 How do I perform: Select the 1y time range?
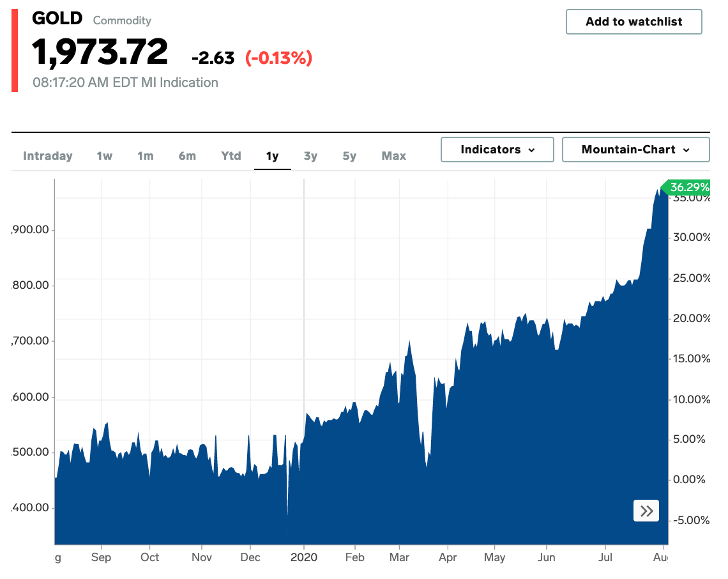click(273, 156)
